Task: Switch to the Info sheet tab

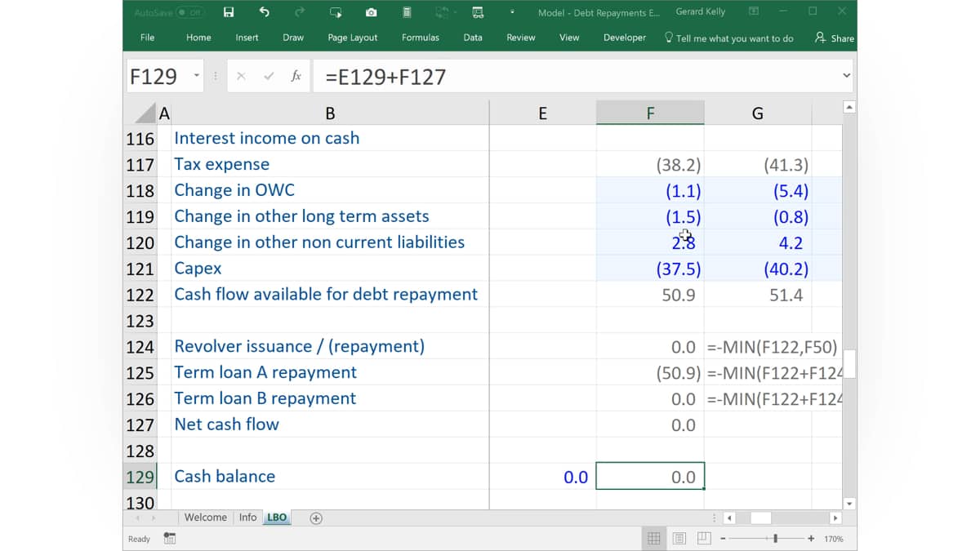Action: point(248,518)
